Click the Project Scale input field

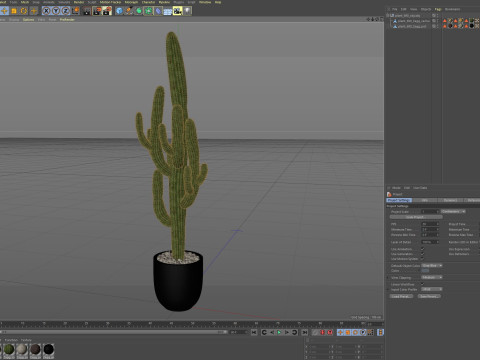(429, 211)
